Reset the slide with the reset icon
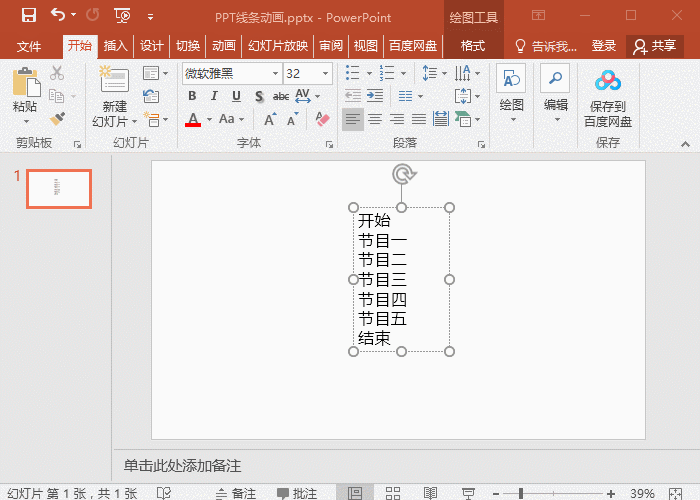The width and height of the screenshot is (700, 500). click(x=151, y=96)
